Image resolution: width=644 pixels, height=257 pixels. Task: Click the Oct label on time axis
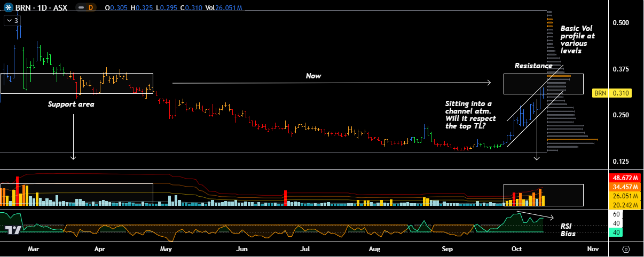click(x=516, y=249)
